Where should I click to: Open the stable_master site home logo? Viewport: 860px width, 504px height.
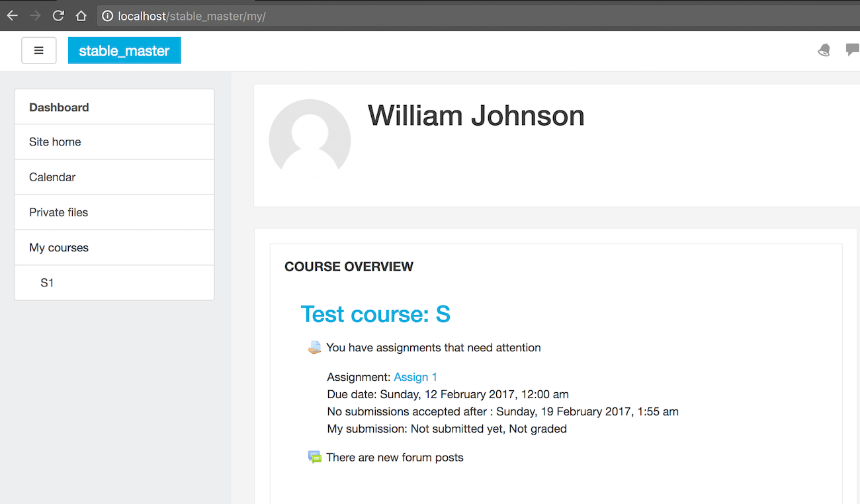[124, 50]
